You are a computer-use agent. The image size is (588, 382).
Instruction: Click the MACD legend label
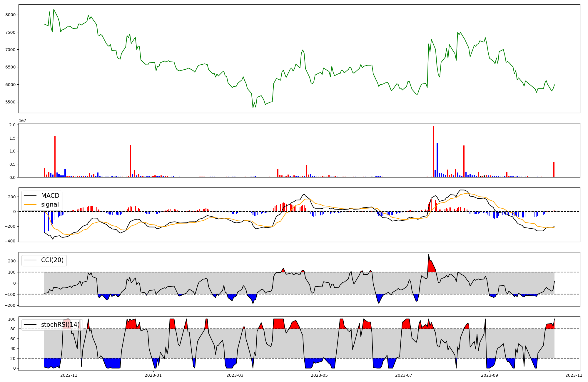coord(50,196)
